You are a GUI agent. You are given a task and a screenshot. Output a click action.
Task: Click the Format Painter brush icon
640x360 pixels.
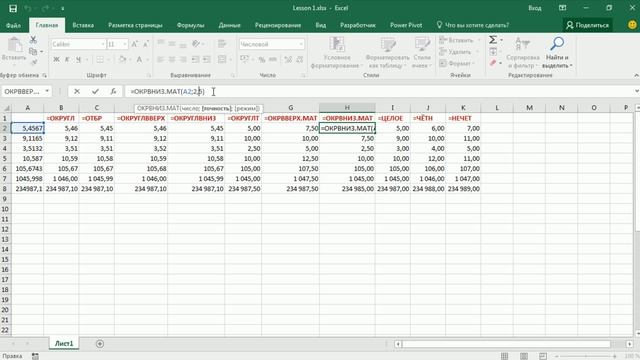click(33, 62)
